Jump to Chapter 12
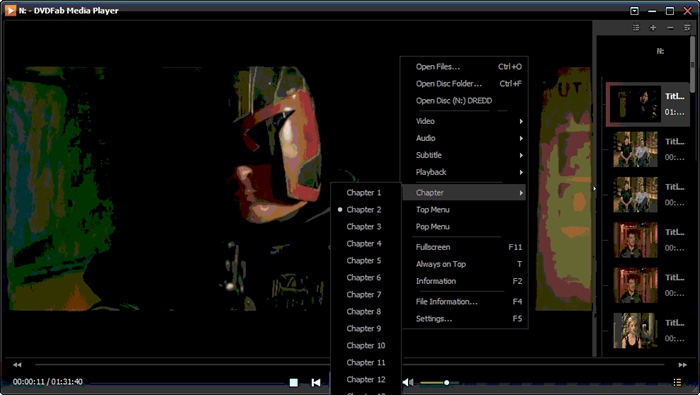The height and width of the screenshot is (395, 700). [x=366, y=379]
